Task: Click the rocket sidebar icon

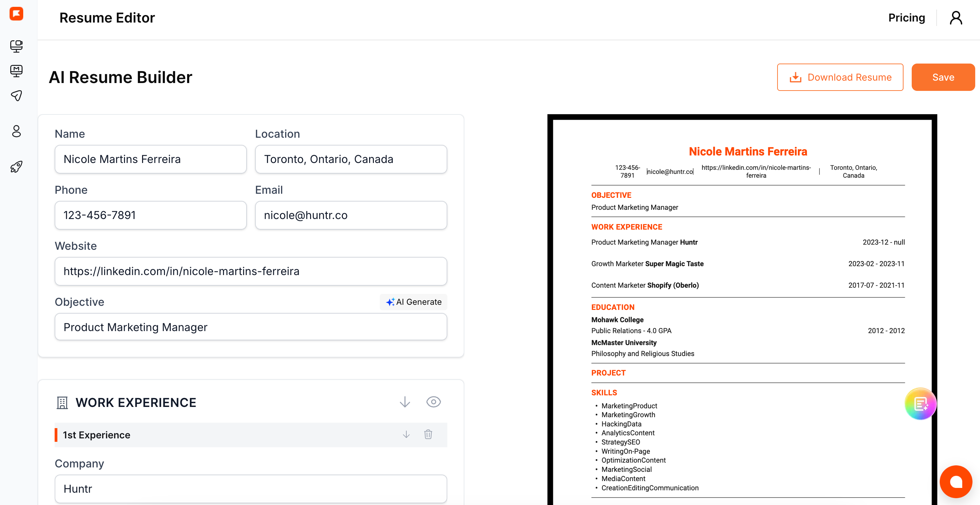Action: 16,166
